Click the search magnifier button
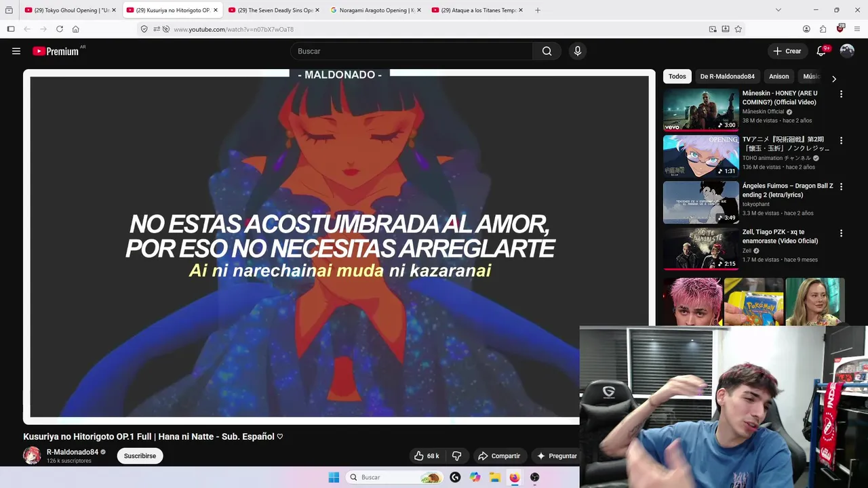The image size is (868, 488). (547, 51)
